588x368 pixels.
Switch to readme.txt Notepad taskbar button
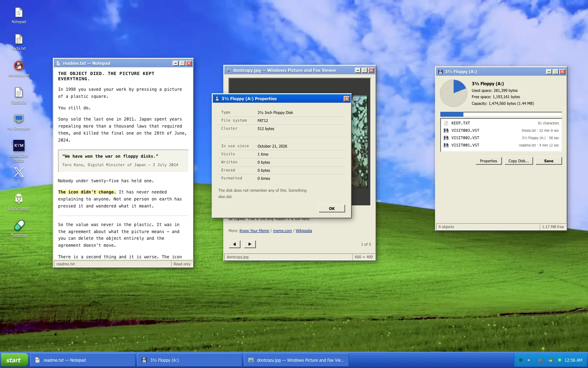83,360
